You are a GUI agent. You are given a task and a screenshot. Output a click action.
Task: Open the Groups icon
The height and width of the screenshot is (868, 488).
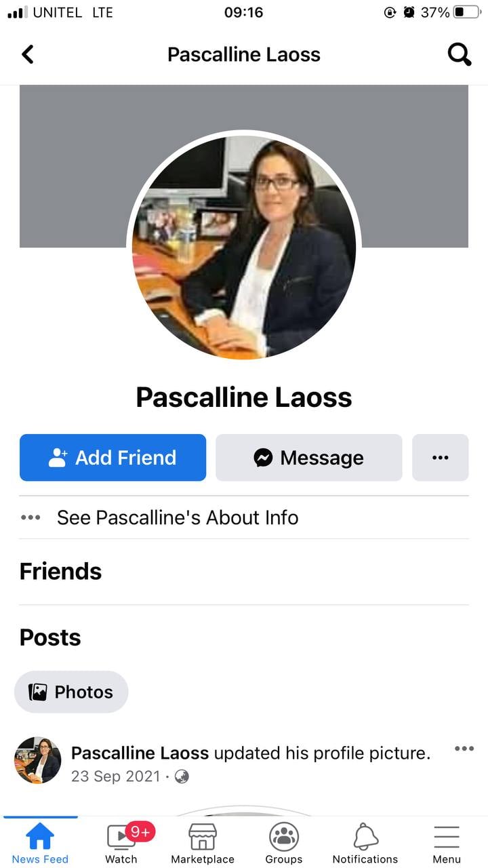[284, 837]
